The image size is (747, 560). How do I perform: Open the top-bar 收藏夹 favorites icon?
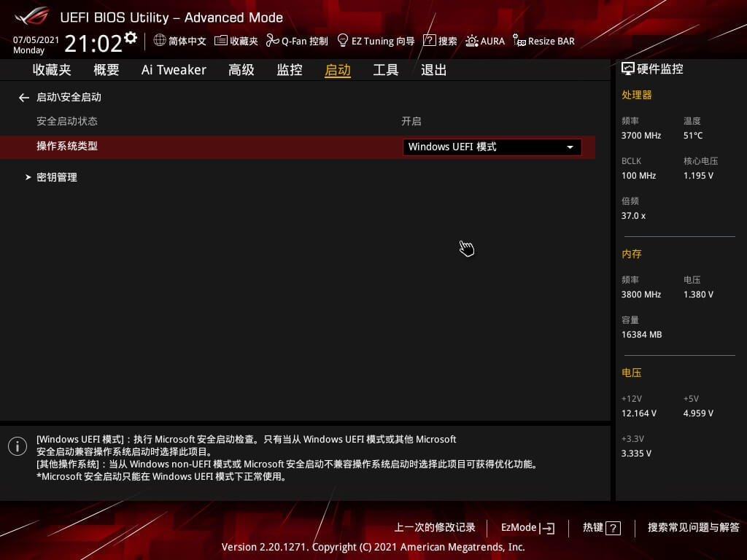[x=220, y=41]
